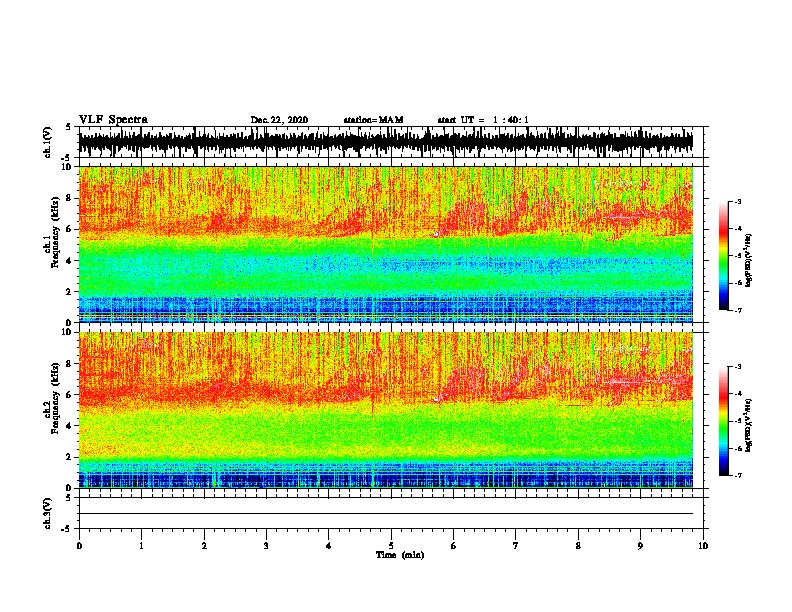Click time axis tick label "10" at far right

703,546
